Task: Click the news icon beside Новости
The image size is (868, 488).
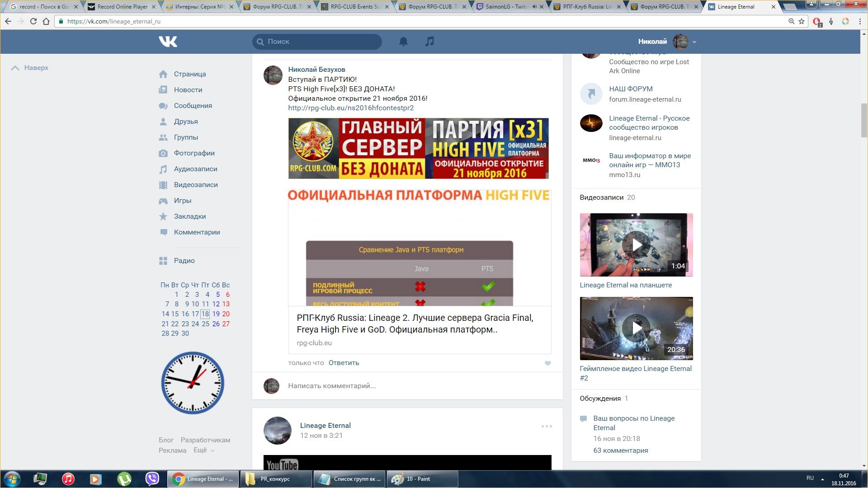Action: coord(163,90)
